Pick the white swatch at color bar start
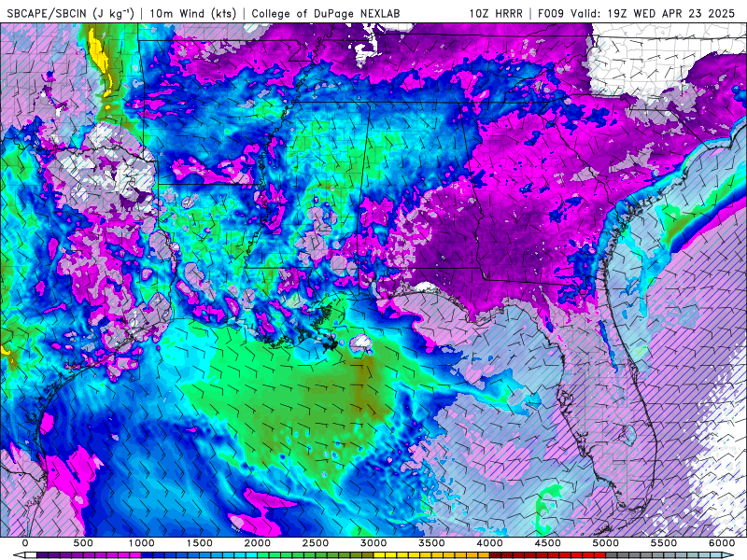Viewport: 747px width, 560px height. tap(31, 555)
